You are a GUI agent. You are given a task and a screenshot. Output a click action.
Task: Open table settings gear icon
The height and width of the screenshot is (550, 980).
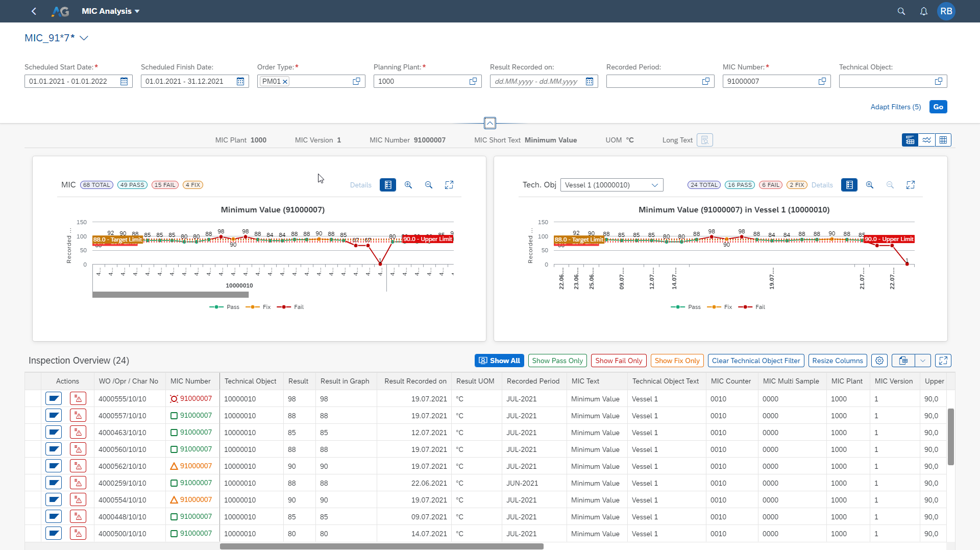pos(879,361)
